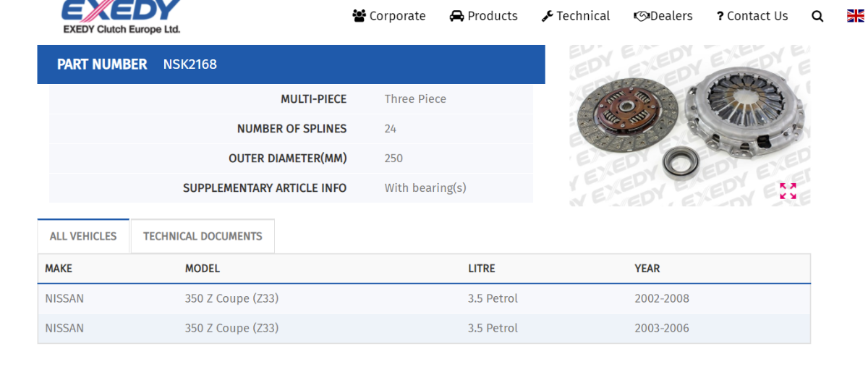868x375 pixels.
Task: Expand the clutch kit image fullscreen
Action: point(788,191)
